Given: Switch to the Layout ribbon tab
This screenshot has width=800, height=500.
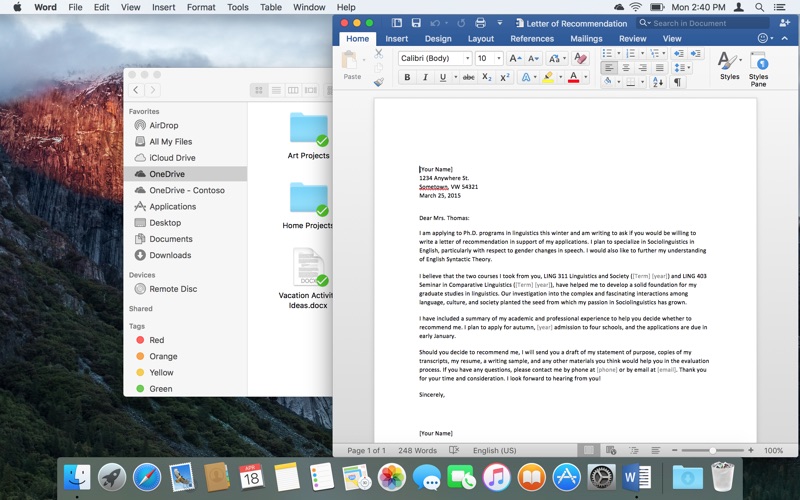Looking at the screenshot, I should [x=481, y=39].
